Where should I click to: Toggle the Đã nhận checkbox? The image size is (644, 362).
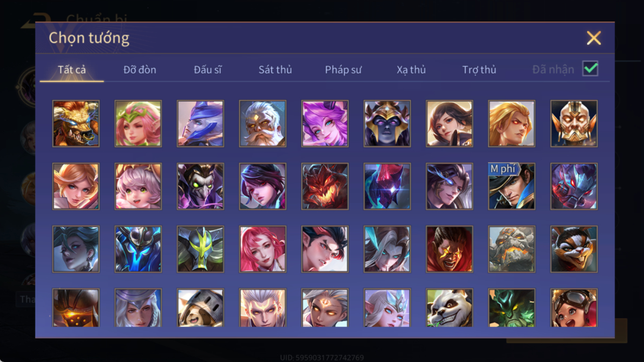tap(590, 69)
